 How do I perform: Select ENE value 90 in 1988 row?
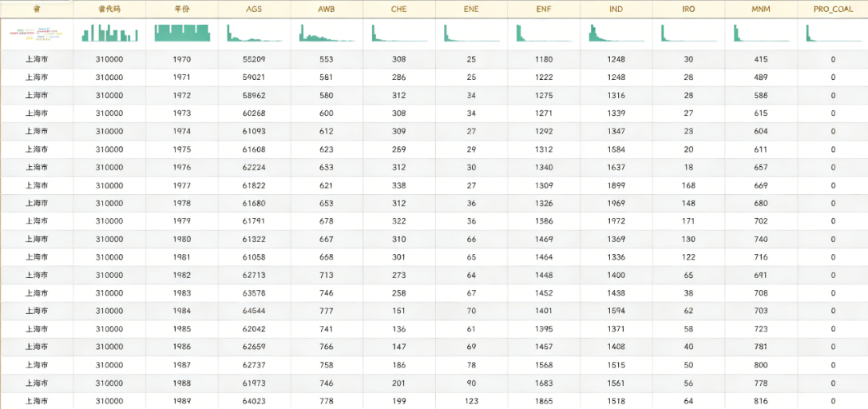(471, 383)
